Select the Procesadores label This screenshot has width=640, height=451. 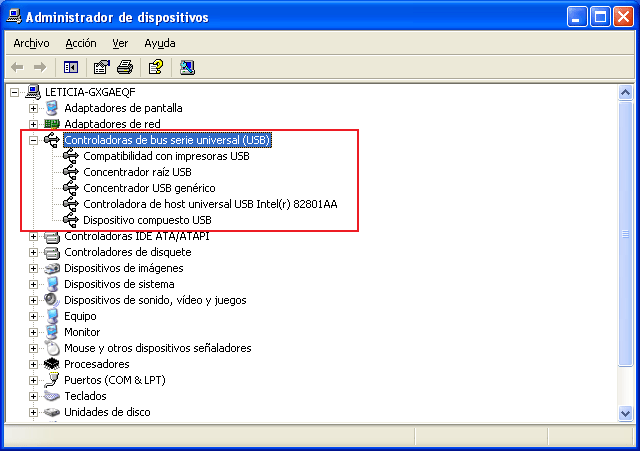(97, 364)
